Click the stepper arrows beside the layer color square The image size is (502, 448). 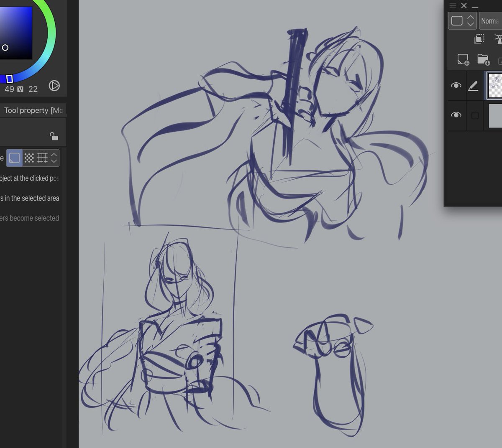pos(471,20)
